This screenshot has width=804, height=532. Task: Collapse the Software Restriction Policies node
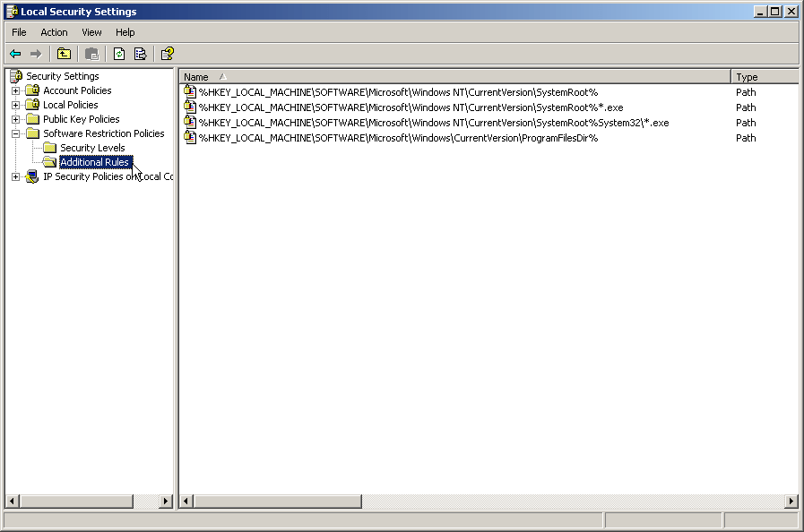pyautogui.click(x=16, y=133)
